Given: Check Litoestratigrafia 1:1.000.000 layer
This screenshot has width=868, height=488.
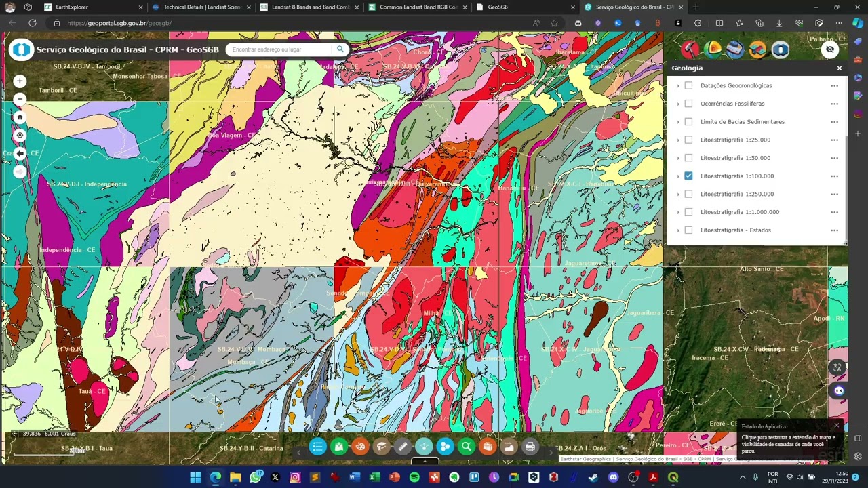Looking at the screenshot, I should (x=688, y=212).
